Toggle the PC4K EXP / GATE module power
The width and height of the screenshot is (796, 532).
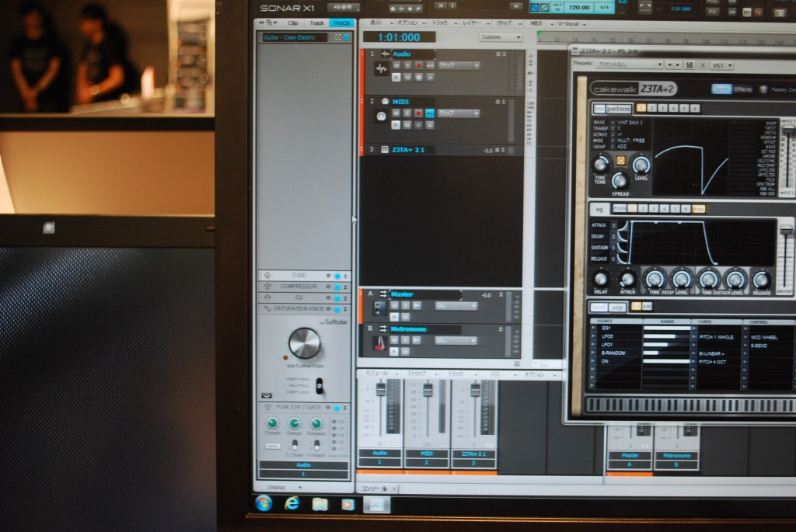click(337, 408)
